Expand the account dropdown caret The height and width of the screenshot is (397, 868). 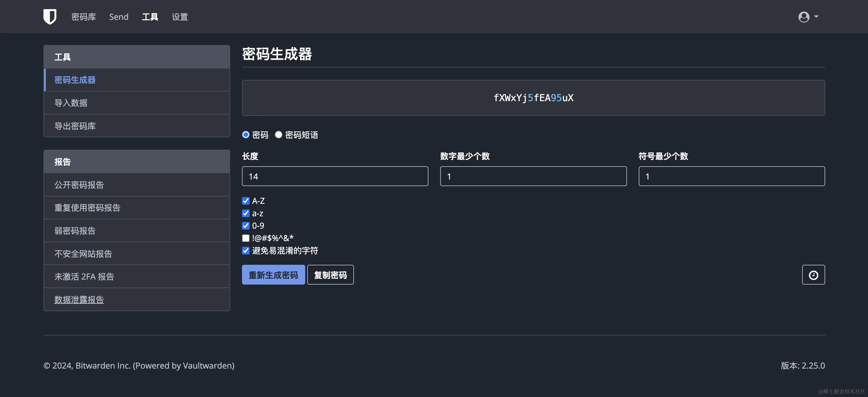click(816, 16)
